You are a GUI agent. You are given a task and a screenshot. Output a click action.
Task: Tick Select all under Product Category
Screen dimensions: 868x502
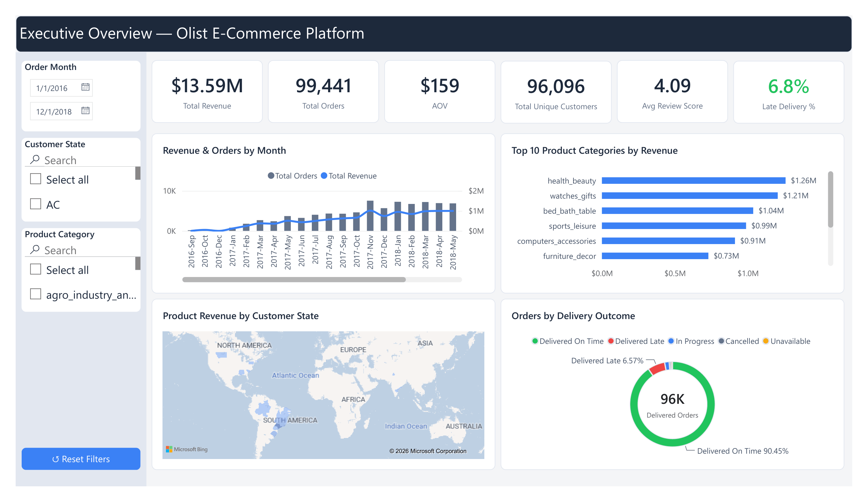[x=35, y=269]
